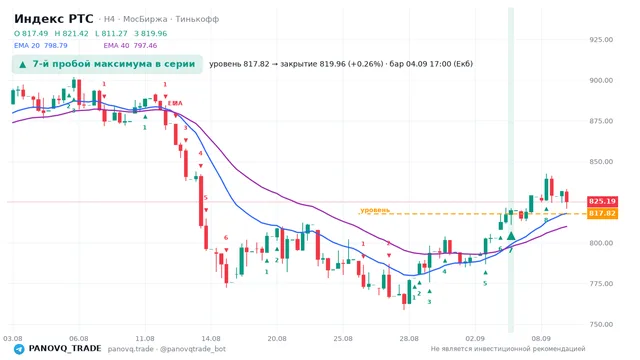
Task: Click the "EMA 40 797.46" legend entry
Action: tap(130, 45)
